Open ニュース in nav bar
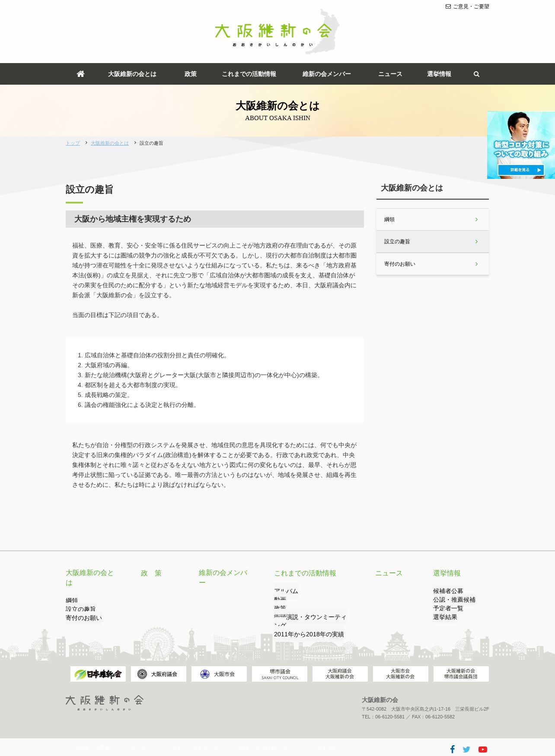 pyautogui.click(x=390, y=74)
